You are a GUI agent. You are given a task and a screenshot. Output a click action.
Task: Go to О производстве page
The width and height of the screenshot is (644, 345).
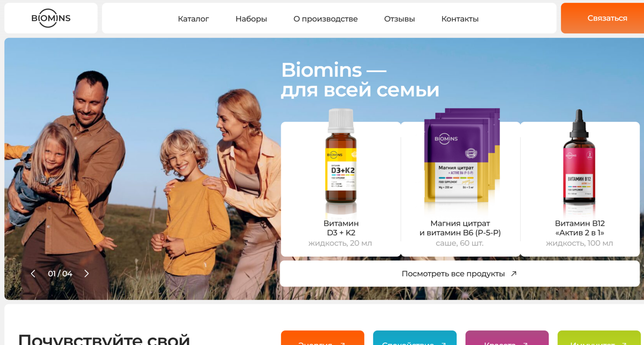tap(325, 19)
